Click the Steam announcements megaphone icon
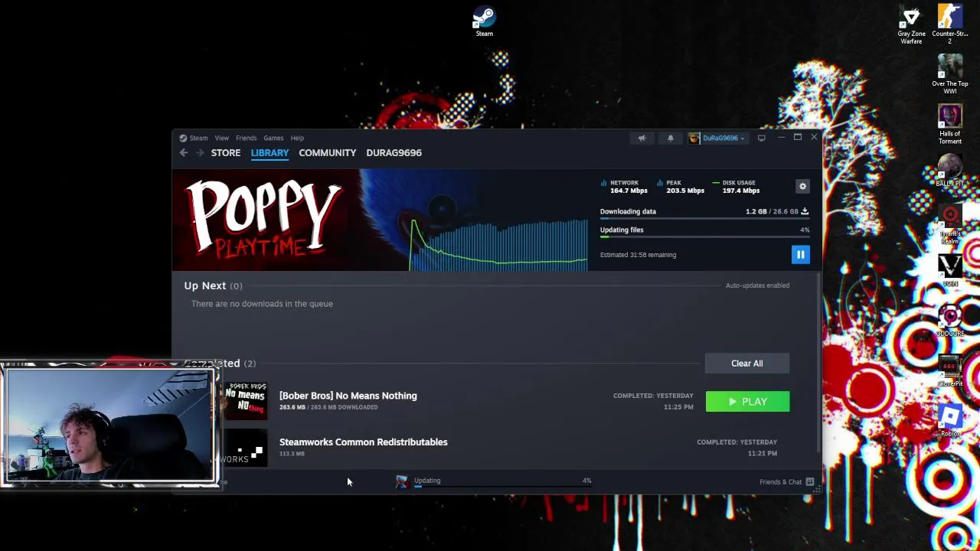 (x=642, y=138)
